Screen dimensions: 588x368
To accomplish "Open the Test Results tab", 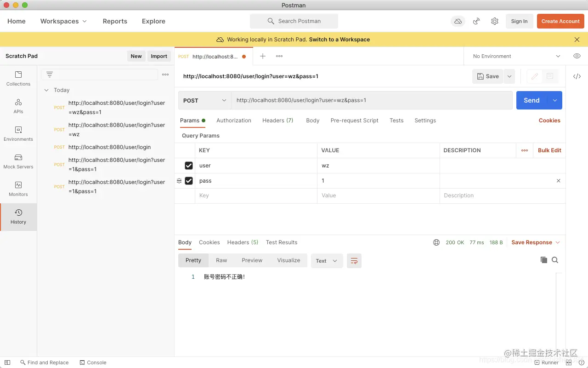I will pos(282,242).
